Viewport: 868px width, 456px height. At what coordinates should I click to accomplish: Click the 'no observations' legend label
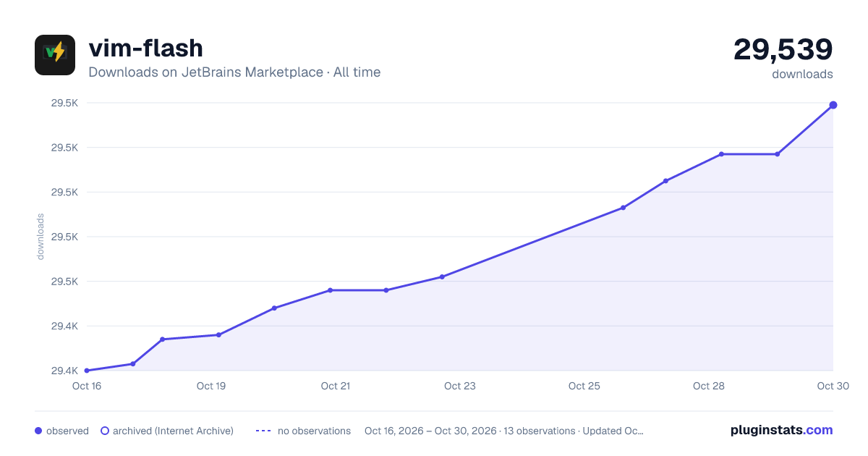pos(314,431)
